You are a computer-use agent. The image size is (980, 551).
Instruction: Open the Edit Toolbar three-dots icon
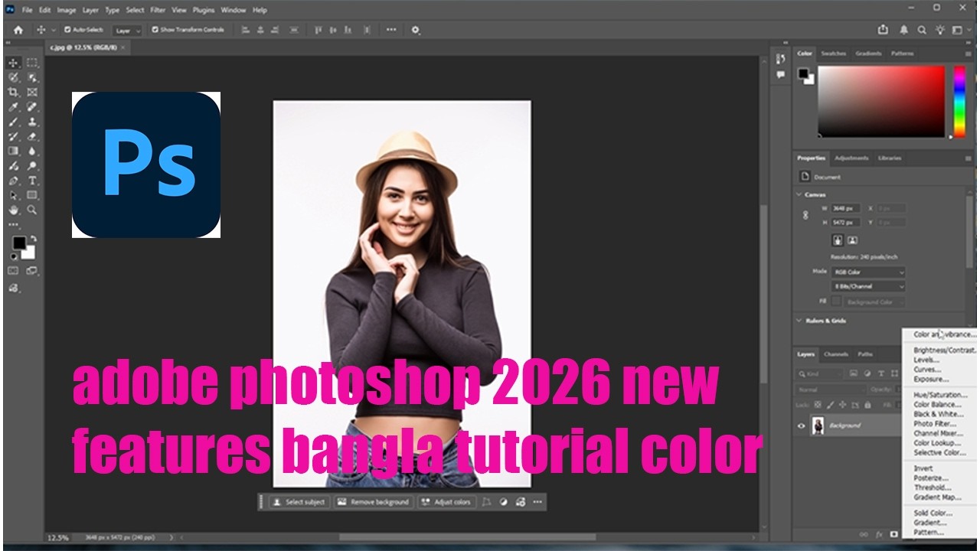(x=14, y=225)
